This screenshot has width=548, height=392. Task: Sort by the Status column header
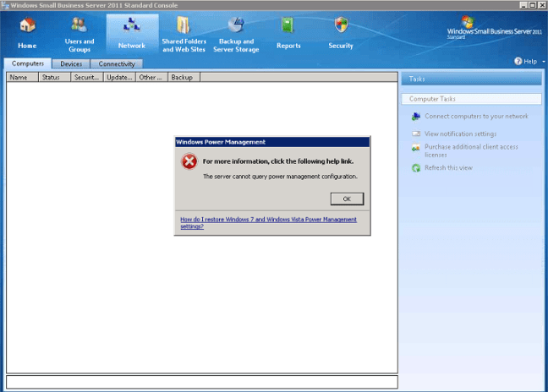[54, 77]
